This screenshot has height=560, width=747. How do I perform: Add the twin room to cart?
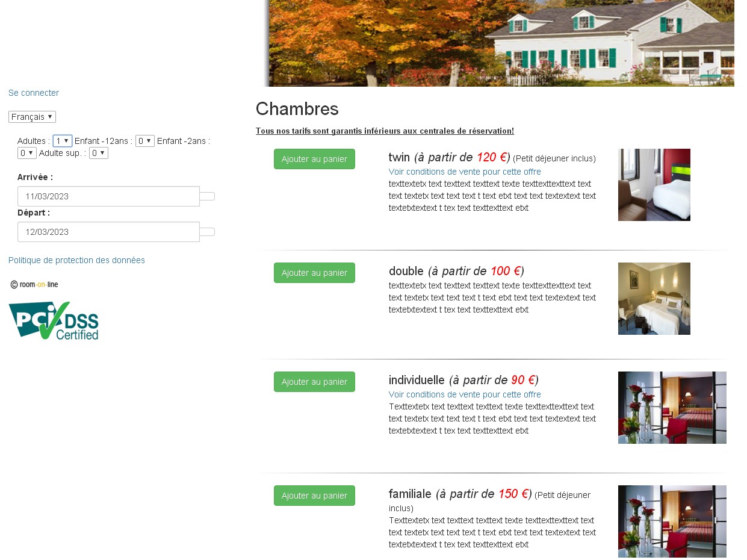tap(314, 159)
